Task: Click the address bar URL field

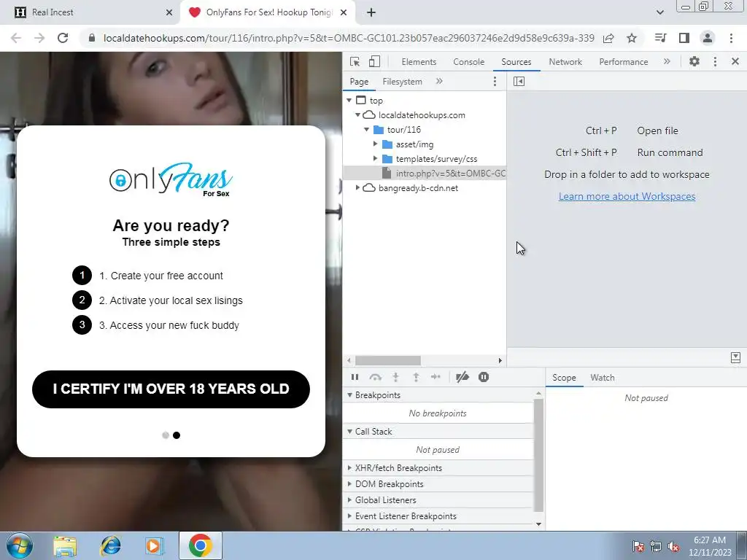Action: (349, 38)
